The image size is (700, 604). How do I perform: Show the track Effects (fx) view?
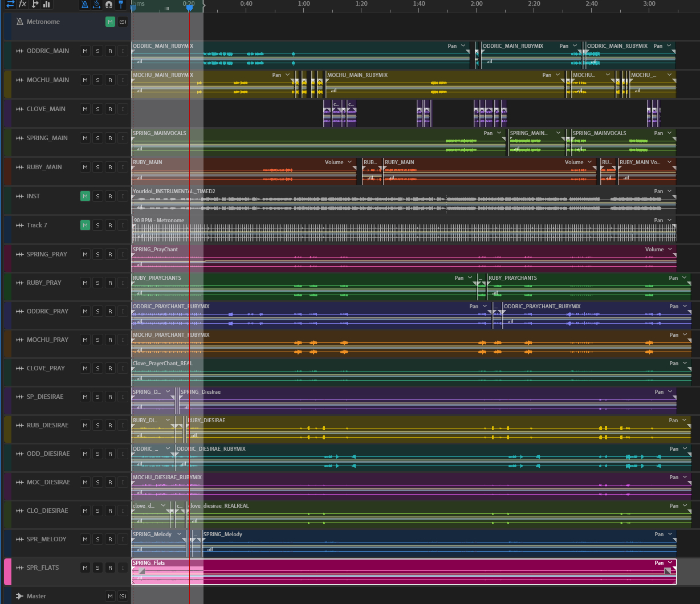point(22,4)
